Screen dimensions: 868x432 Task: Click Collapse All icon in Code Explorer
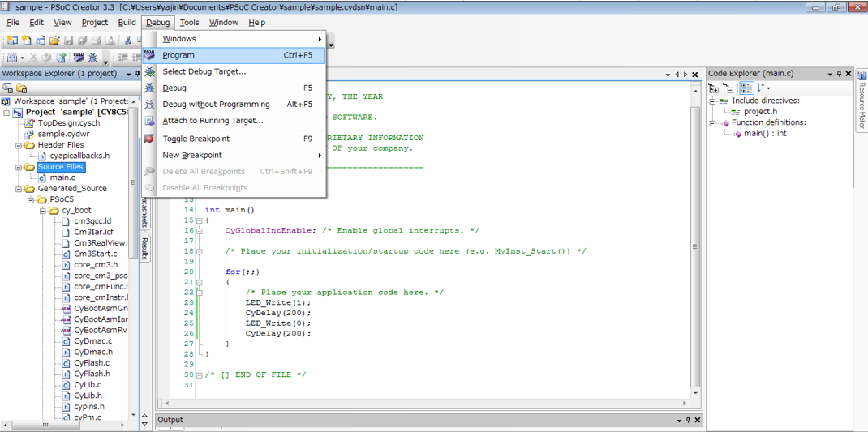click(x=728, y=88)
